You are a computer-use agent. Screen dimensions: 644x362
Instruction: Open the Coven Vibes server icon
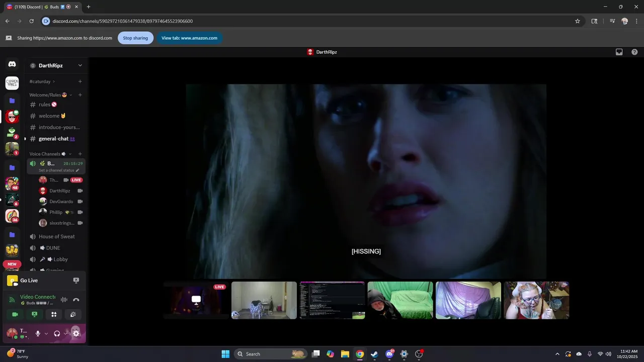click(x=12, y=83)
